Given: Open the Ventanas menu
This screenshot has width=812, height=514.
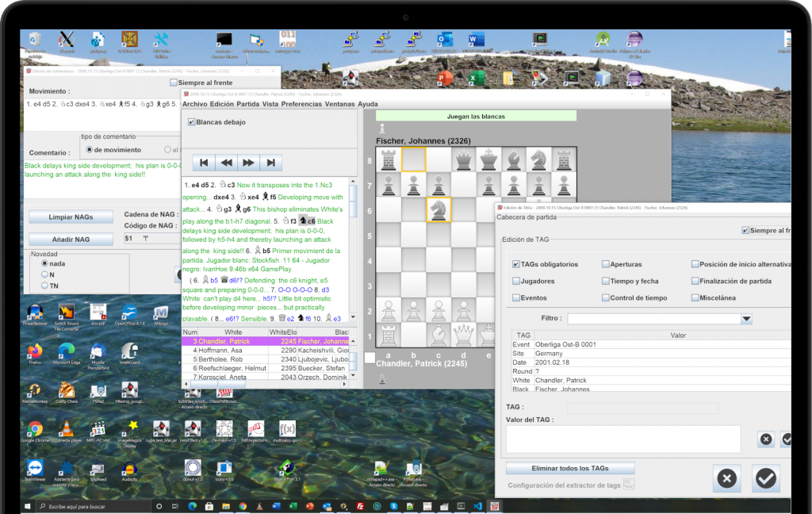Looking at the screenshot, I should click(x=339, y=104).
